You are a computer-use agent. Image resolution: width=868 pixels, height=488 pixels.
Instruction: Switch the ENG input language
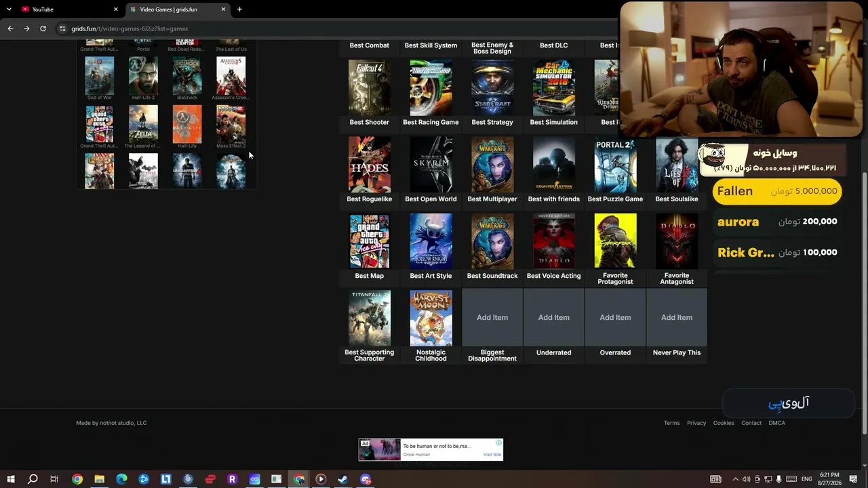point(806,479)
